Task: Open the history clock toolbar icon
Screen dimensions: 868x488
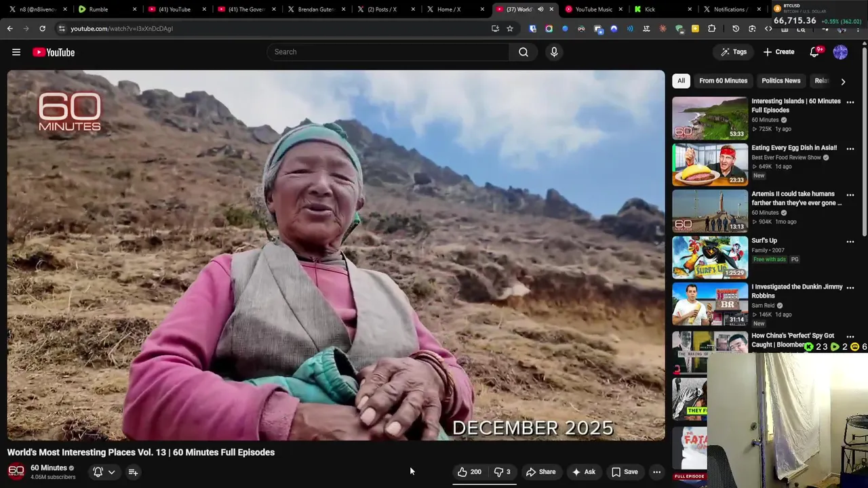Action: [736, 28]
